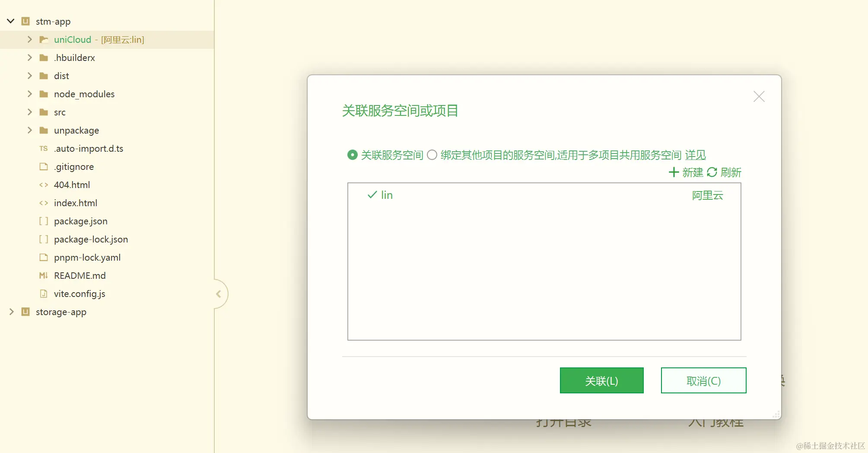Click the dialog resize grip corner
Screen dimensions: 868x453
(776, 415)
